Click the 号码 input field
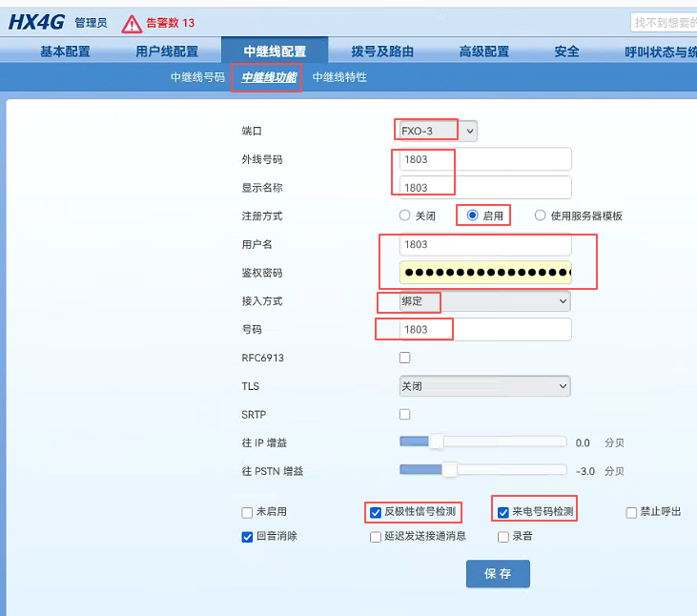This screenshot has width=697, height=616. [485, 329]
